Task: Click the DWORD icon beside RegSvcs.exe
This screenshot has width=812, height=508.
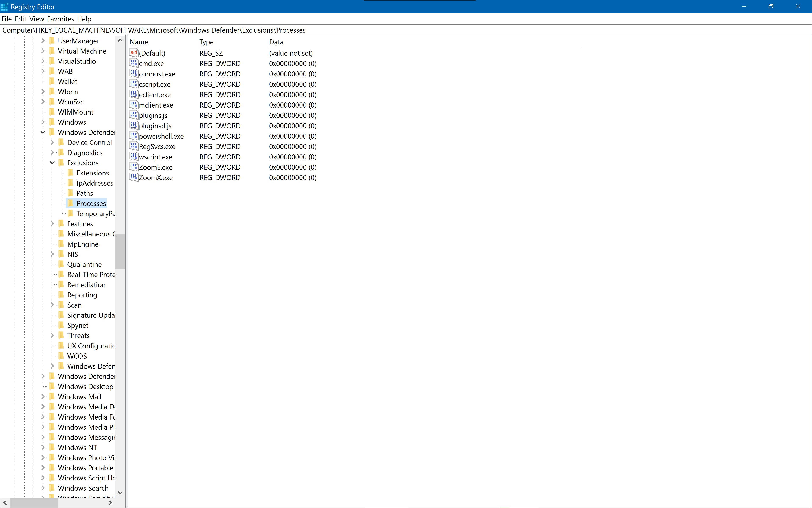Action: pyautogui.click(x=134, y=146)
